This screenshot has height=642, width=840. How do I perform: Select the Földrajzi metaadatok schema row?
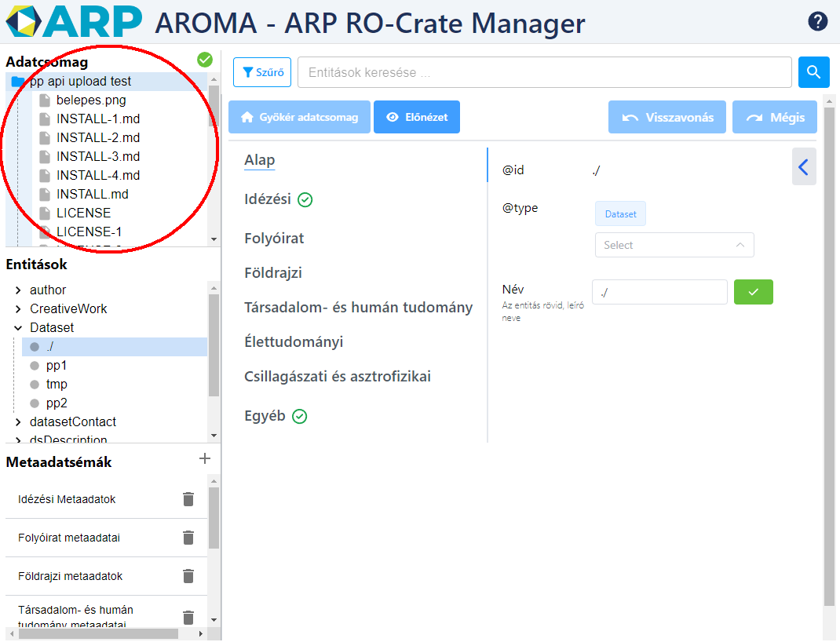(x=106, y=576)
